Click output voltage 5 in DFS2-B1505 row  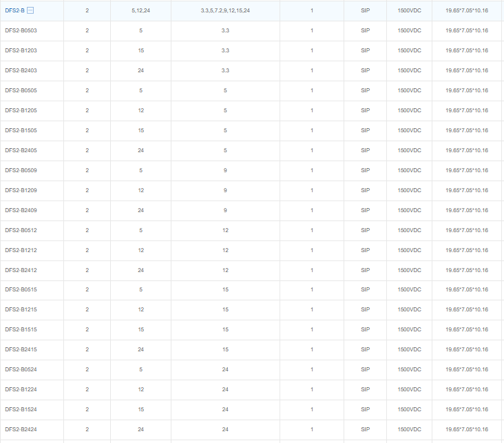[x=225, y=130]
